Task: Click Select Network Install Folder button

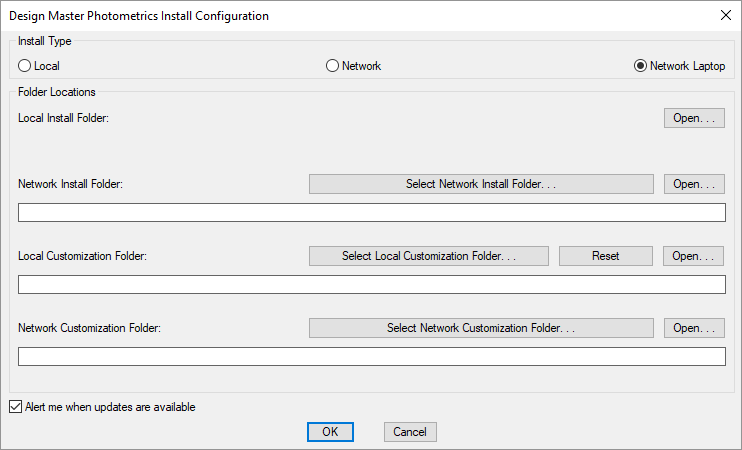Action: pyautogui.click(x=481, y=184)
